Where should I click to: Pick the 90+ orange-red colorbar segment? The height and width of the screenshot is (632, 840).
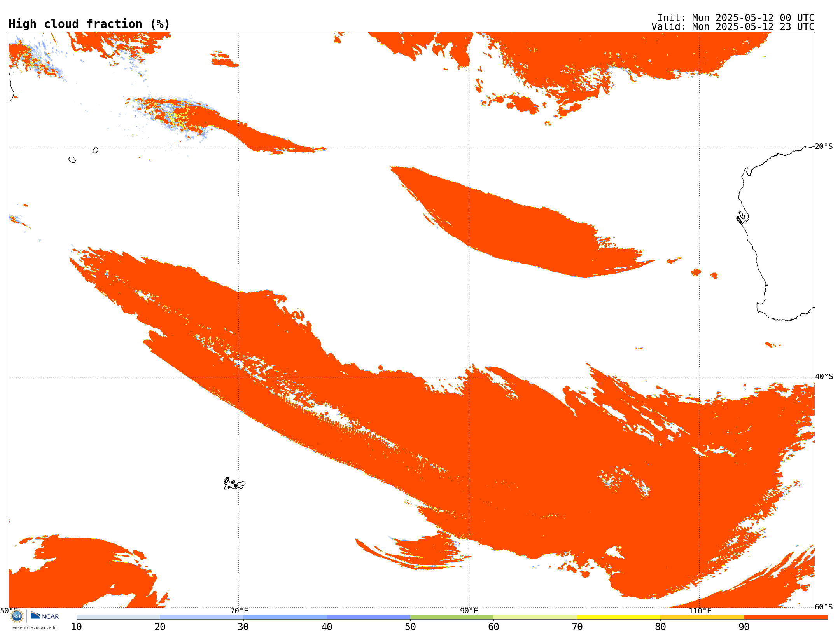pos(786,617)
